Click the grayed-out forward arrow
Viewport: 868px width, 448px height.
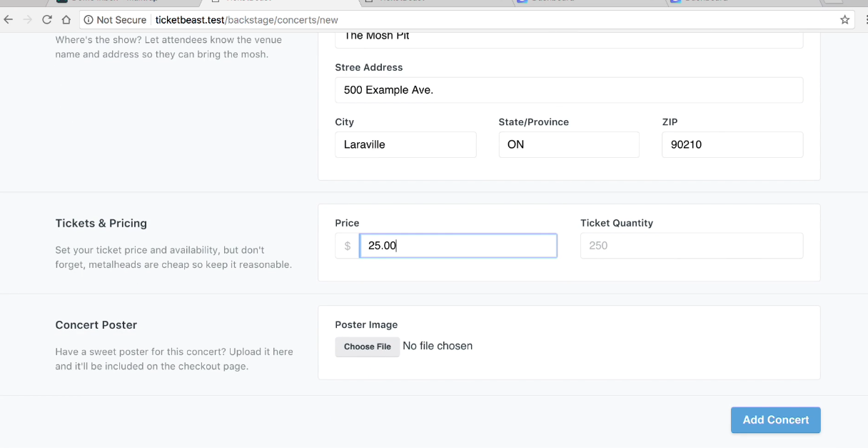coord(27,19)
